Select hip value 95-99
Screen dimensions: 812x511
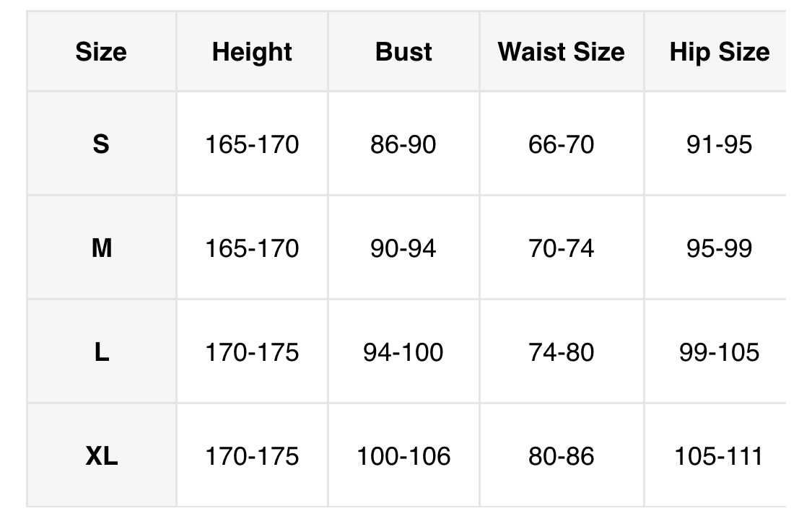[x=719, y=248]
